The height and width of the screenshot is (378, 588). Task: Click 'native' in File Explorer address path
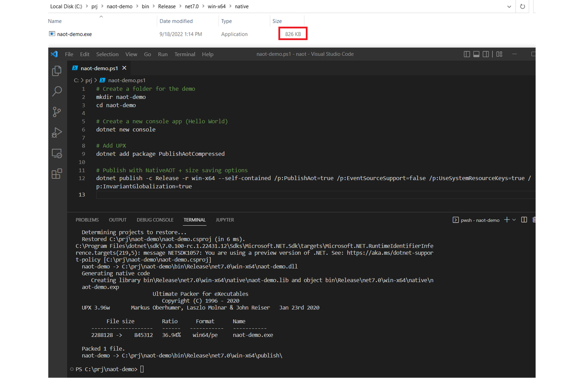click(x=242, y=7)
